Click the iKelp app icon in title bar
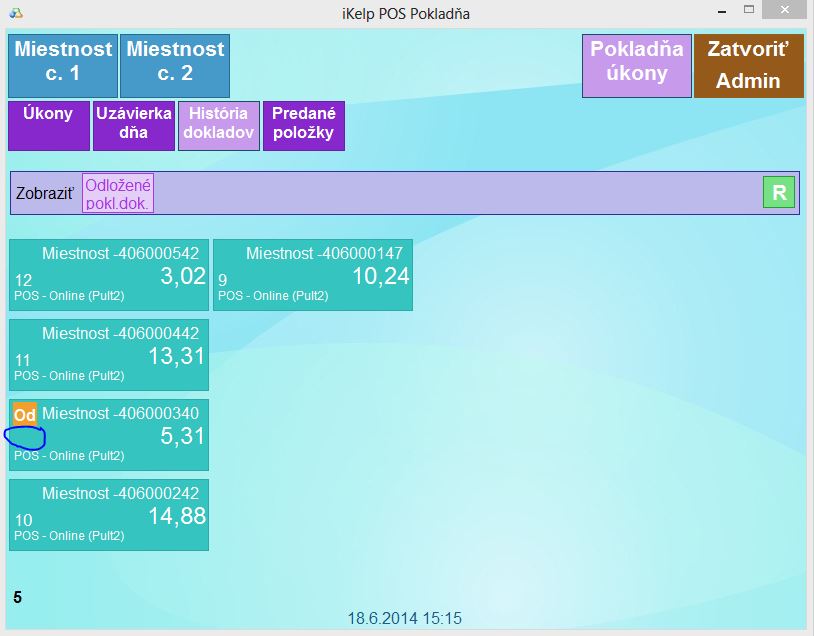Screen dimensions: 814x636 click(x=16, y=13)
